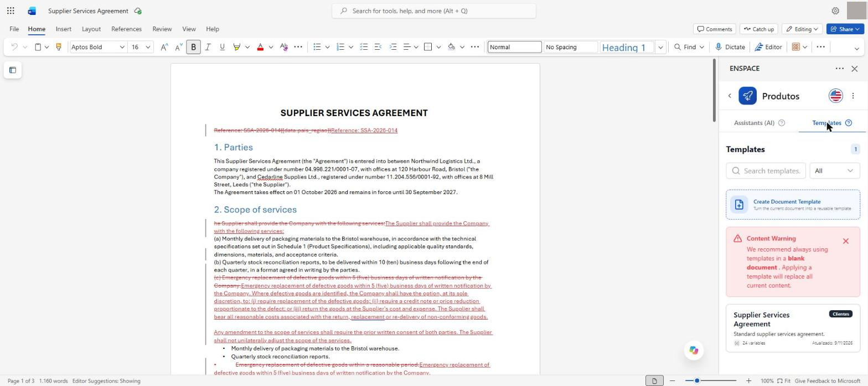
Task: Click the Undo arrow
Action: coord(14,47)
